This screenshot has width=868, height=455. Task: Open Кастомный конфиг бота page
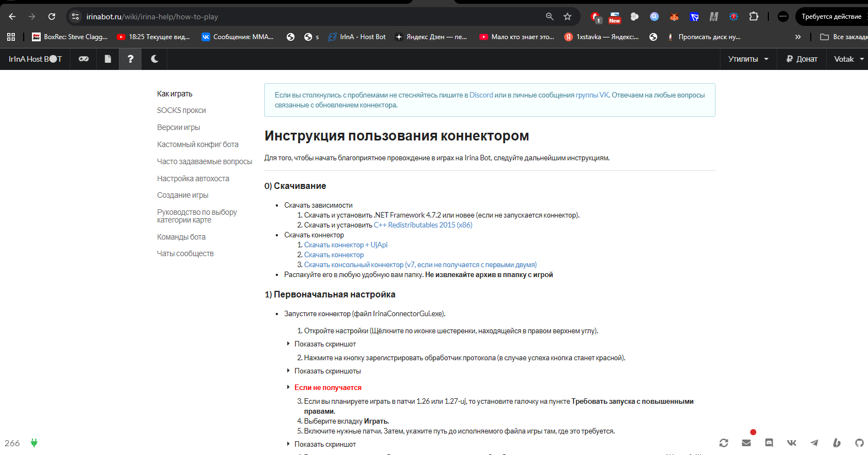(x=198, y=145)
